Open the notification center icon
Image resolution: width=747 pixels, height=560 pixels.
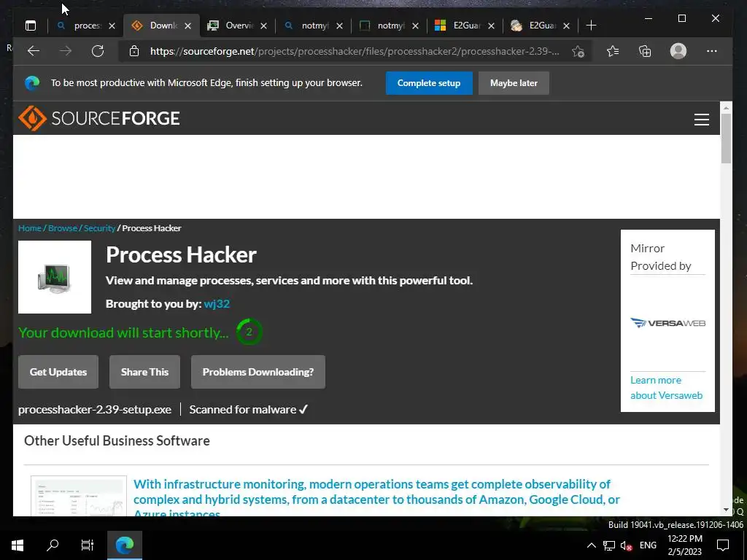point(723,545)
